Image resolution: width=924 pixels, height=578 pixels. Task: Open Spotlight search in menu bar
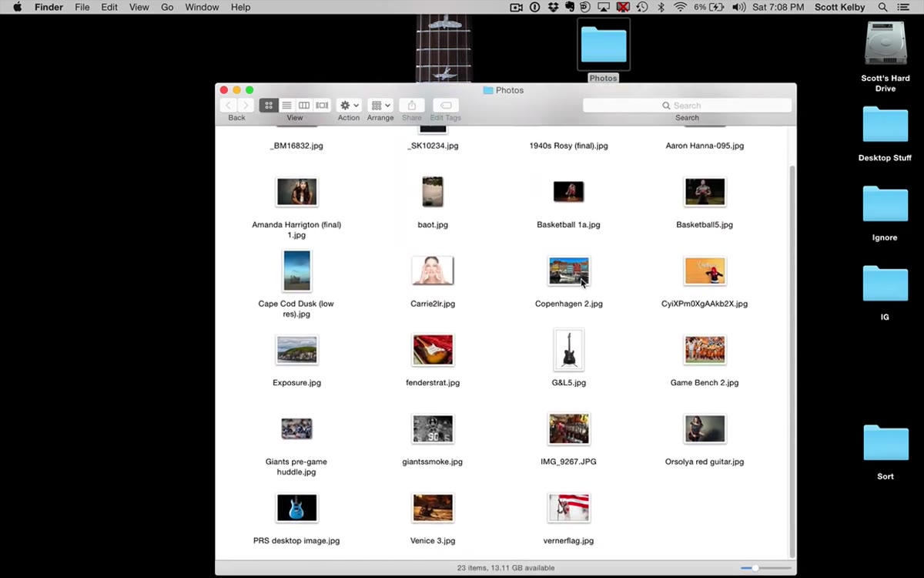pos(882,7)
